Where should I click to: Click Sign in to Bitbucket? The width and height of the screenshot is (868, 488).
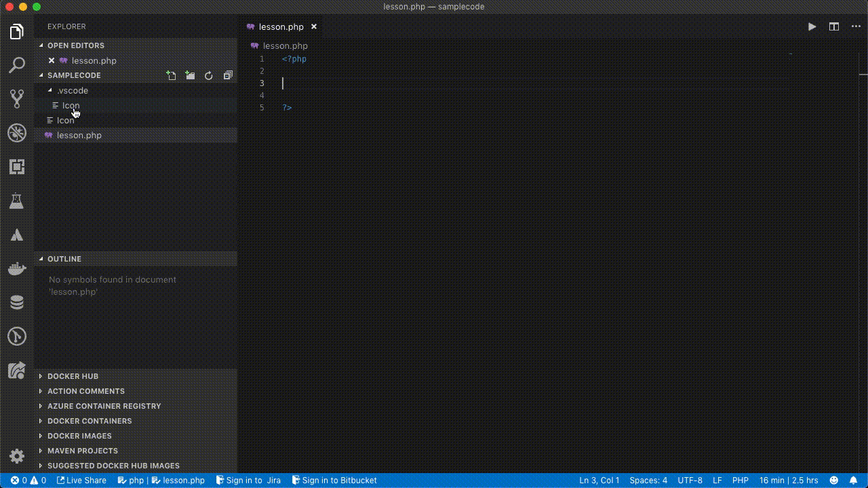click(x=334, y=481)
